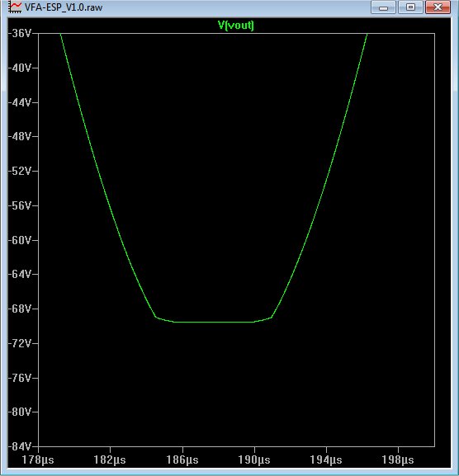Click the waveform window icon in title bar
Viewport: 459px width, 476px height.
[x=15, y=7]
